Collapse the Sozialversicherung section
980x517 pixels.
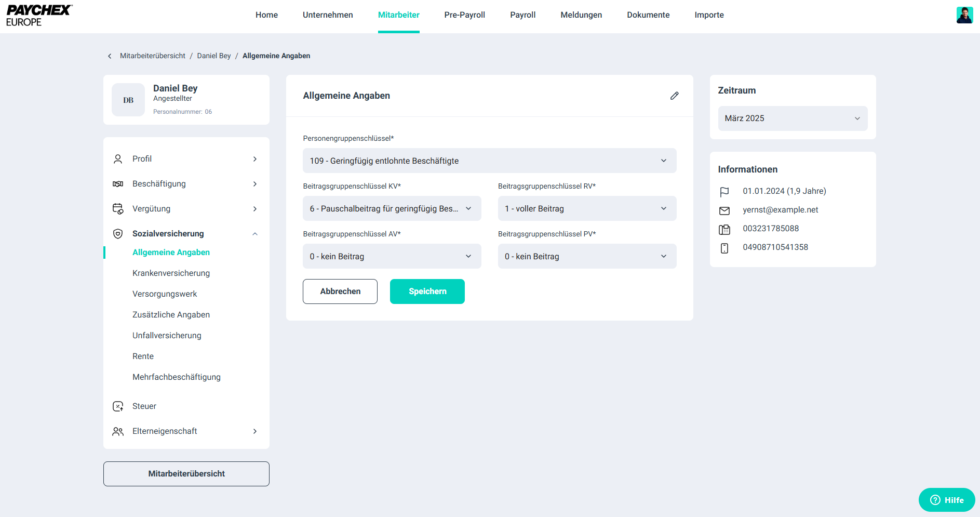coord(255,234)
